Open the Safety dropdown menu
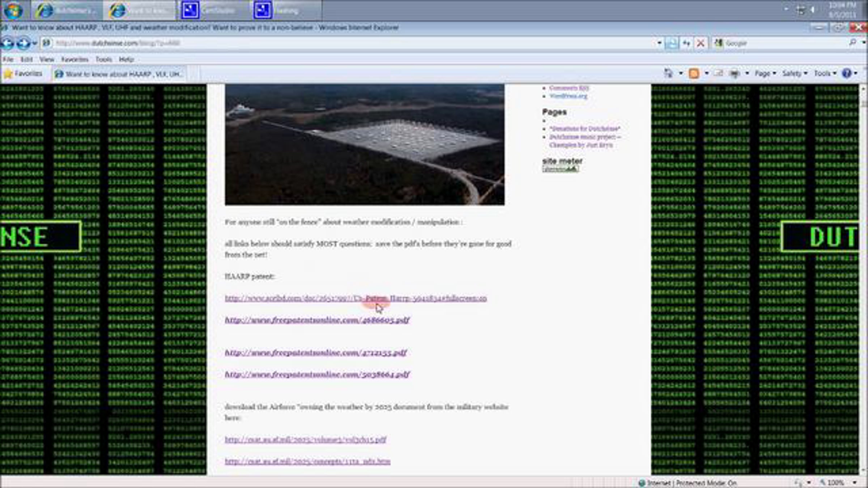Image resolution: width=868 pixels, height=488 pixels. 795,73
